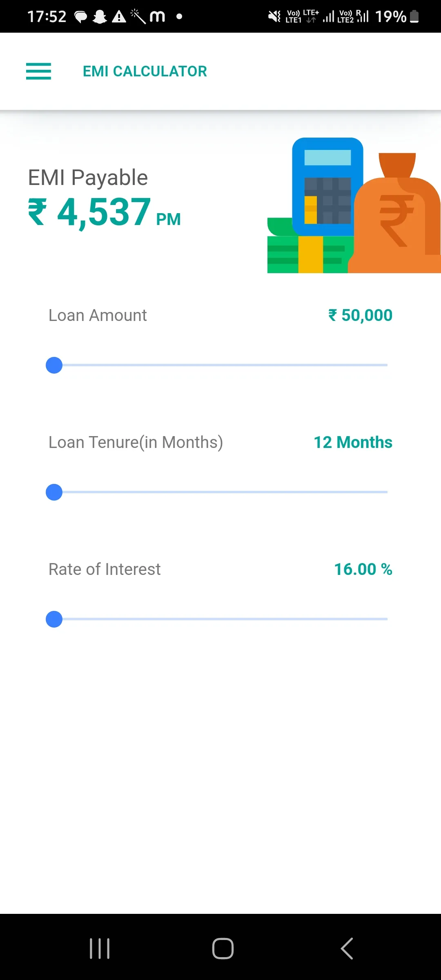
Task: Tap the warning triangle notification icon
Action: click(x=119, y=17)
